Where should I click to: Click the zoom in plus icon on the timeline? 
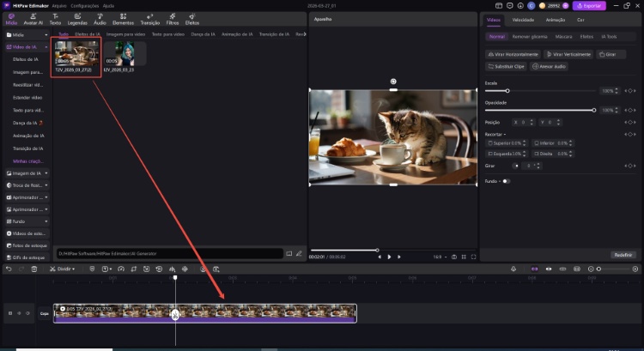click(x=635, y=269)
